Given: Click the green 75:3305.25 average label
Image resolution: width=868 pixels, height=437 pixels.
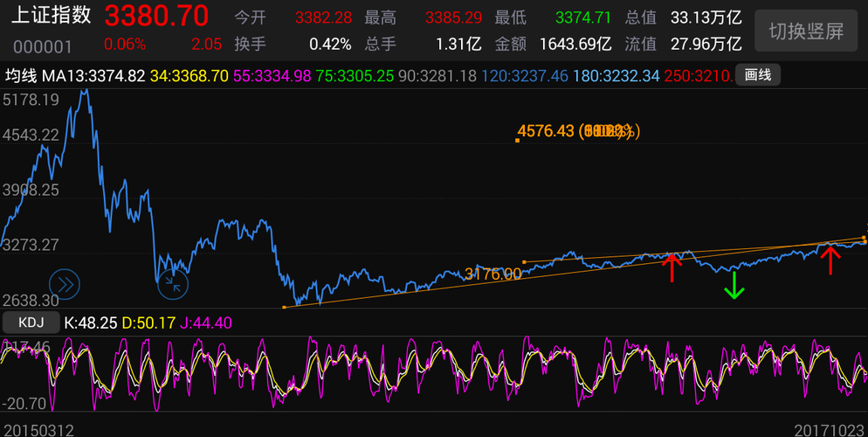Looking at the screenshot, I should (x=355, y=76).
